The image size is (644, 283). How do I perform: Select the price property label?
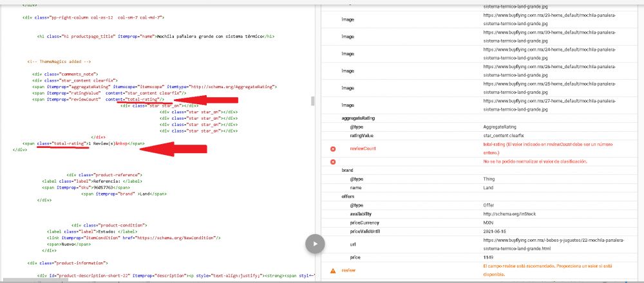(355, 257)
